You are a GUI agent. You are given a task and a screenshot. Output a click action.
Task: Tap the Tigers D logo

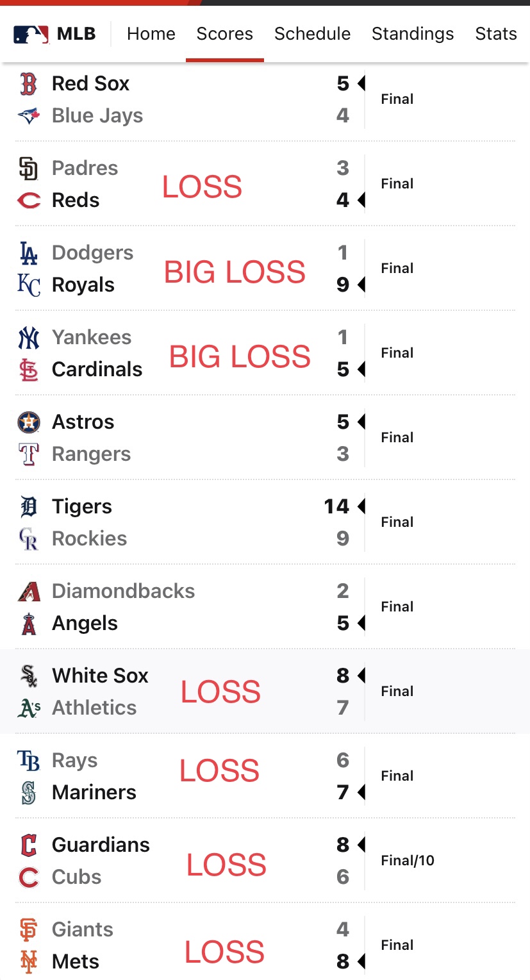[29, 507]
